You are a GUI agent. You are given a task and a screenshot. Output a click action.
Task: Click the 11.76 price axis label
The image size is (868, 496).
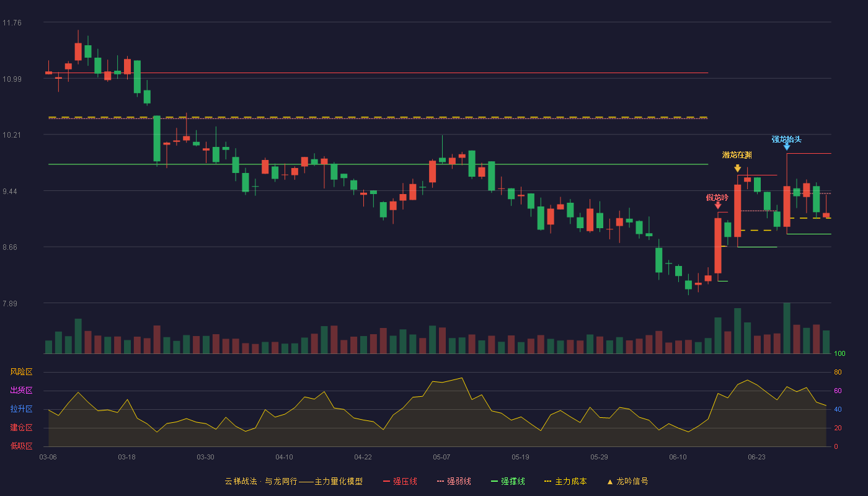point(12,23)
